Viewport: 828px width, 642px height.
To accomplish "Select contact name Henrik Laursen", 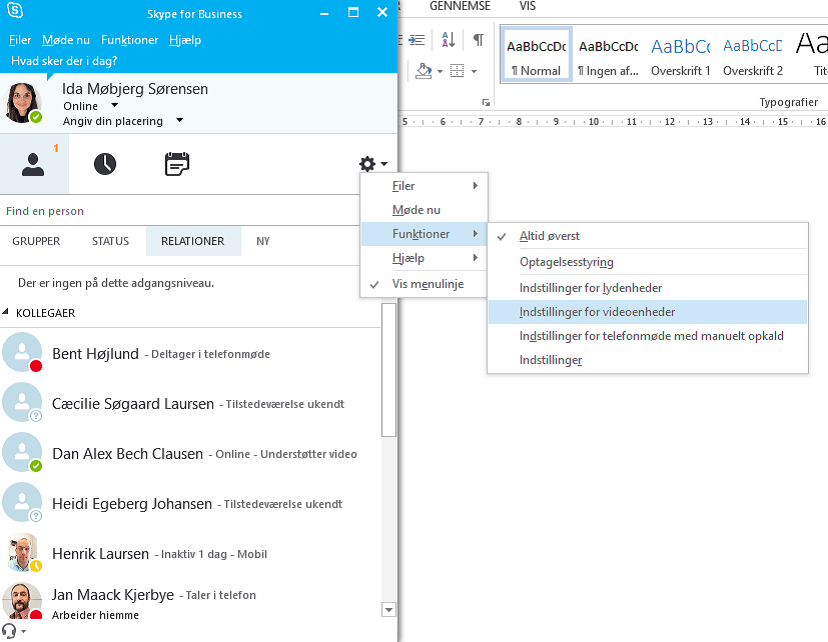I will click(100, 554).
